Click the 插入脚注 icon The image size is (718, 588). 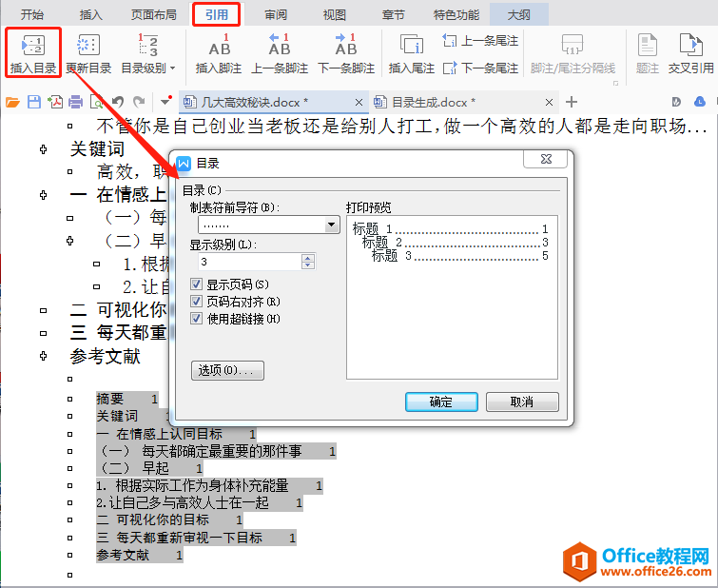(x=219, y=45)
